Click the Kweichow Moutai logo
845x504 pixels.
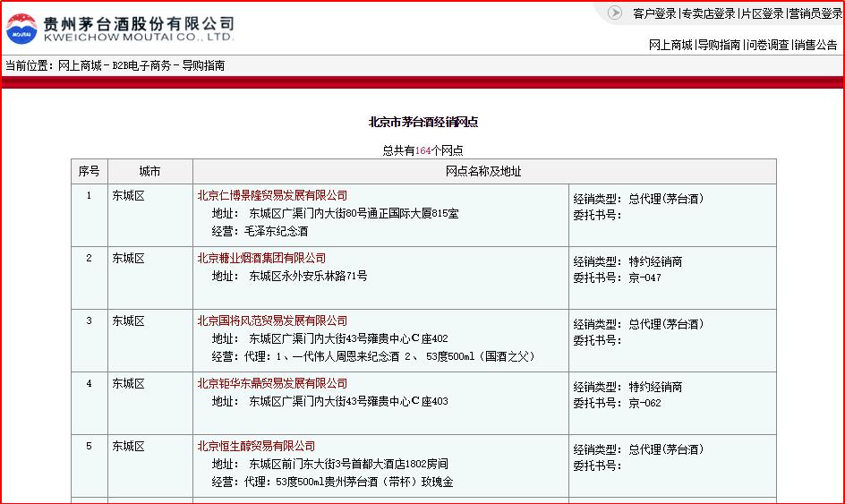pos(120,29)
